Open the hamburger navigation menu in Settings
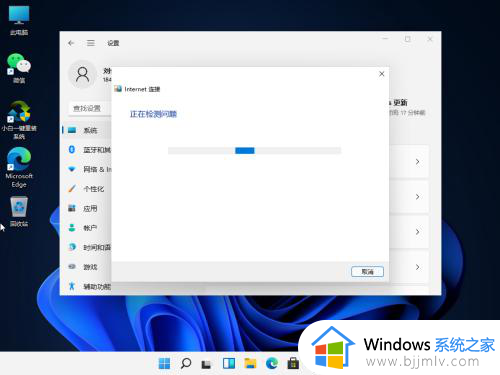500x375 pixels. click(x=91, y=43)
